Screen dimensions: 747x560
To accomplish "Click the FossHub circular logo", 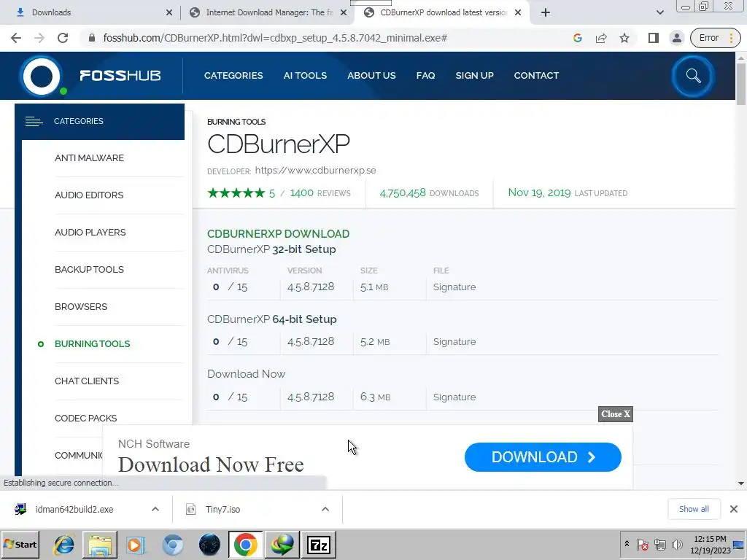I will pyautogui.click(x=42, y=76).
